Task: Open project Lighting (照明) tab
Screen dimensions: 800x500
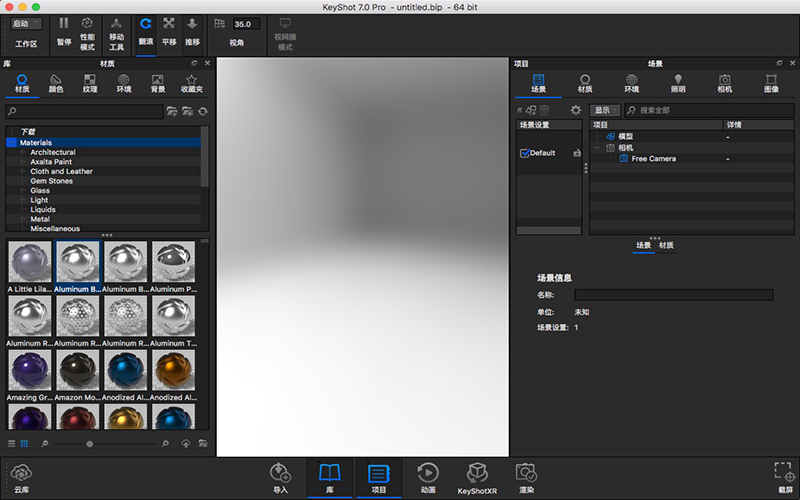Action: (x=678, y=84)
